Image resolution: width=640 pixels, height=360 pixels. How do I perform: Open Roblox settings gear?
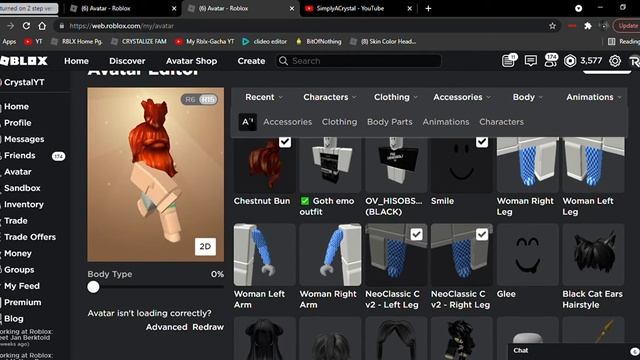pyautogui.click(x=615, y=61)
